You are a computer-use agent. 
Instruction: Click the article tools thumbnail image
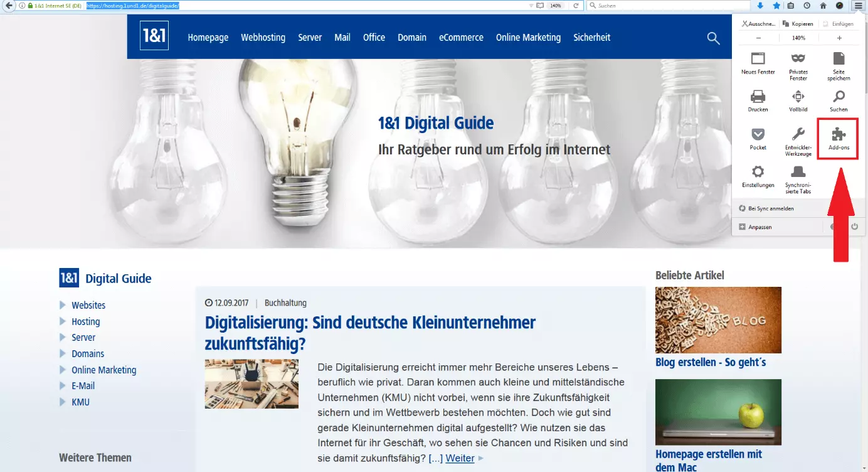[251, 384]
